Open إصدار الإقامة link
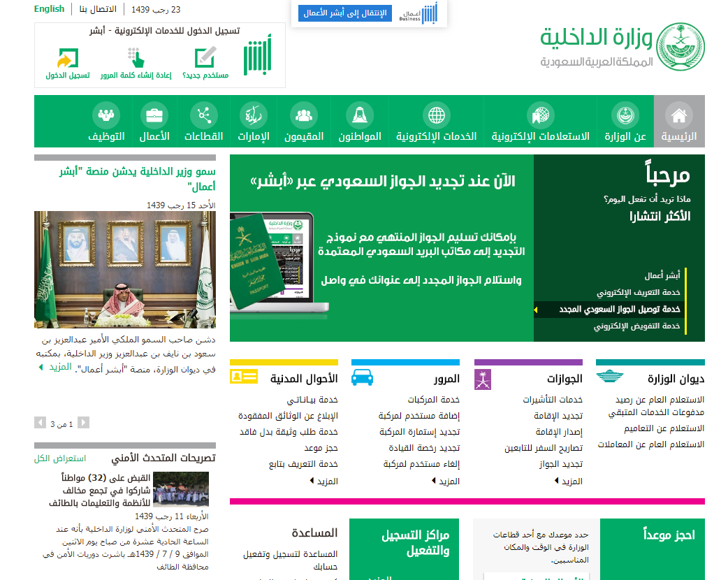 (559, 432)
